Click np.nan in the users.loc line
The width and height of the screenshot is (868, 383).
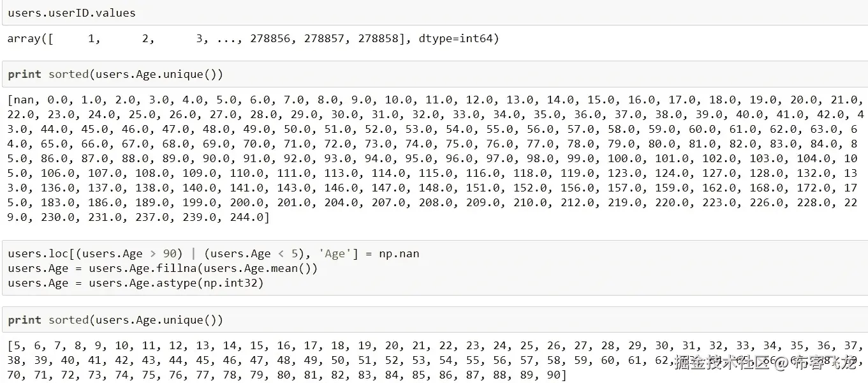pos(399,253)
